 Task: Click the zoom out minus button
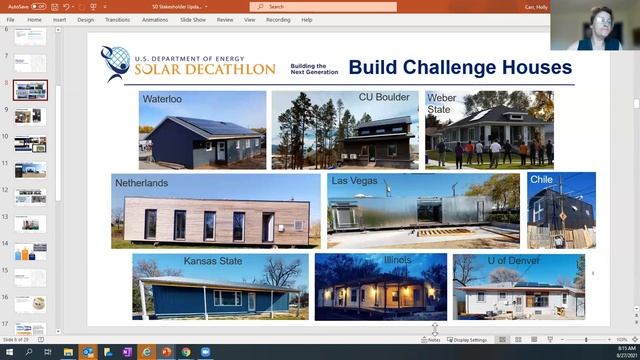pos(562,340)
